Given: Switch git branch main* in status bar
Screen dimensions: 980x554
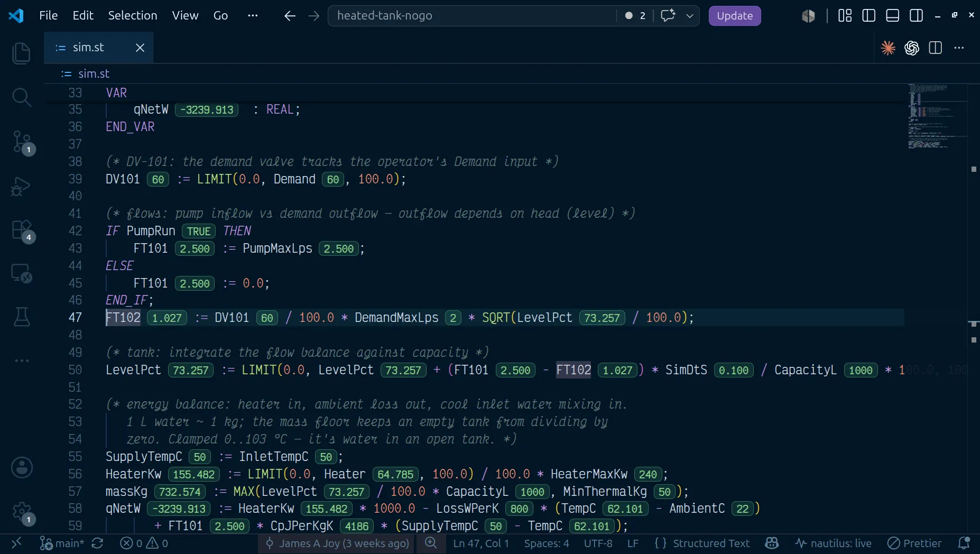Looking at the screenshot, I should tap(62, 543).
